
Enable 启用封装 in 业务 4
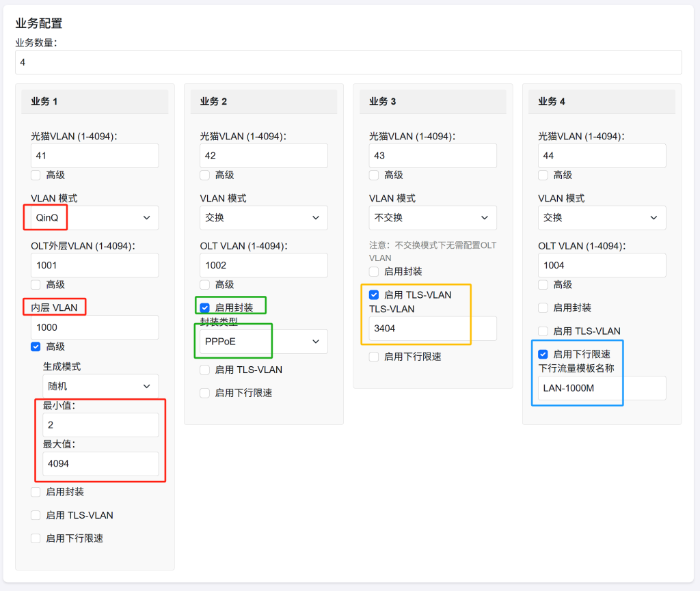[543, 307]
